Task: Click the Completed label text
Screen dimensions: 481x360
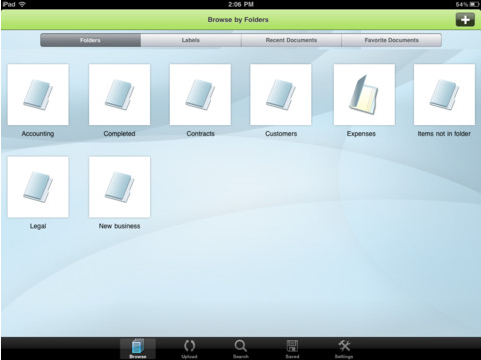Action: 119,134
